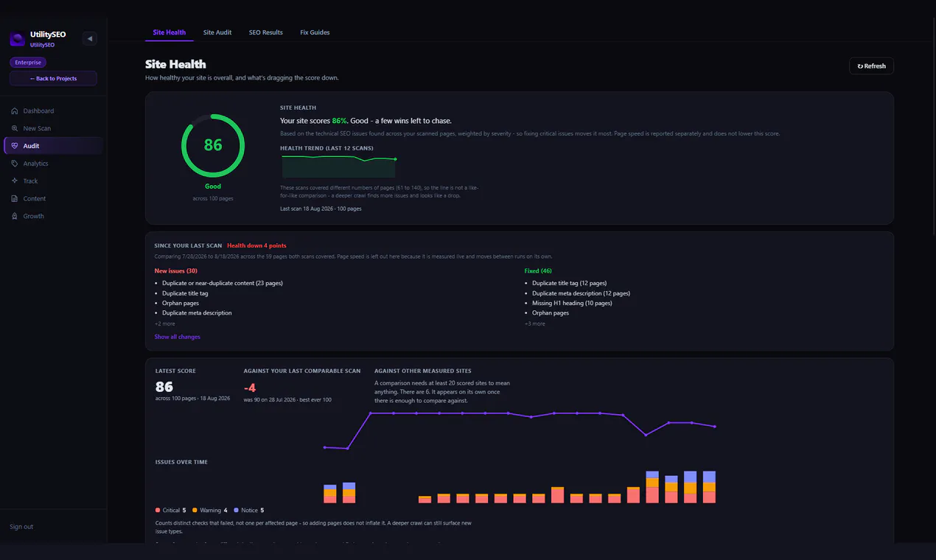This screenshot has width=936, height=560.
Task: Click the 'Fixed (46)' heading
Action: pos(537,270)
